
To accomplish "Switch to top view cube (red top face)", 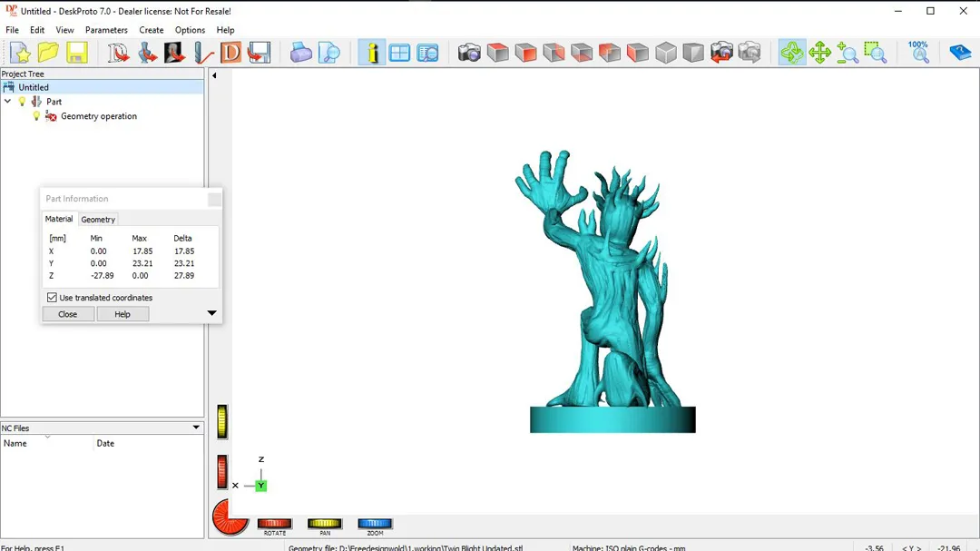I will click(x=497, y=53).
